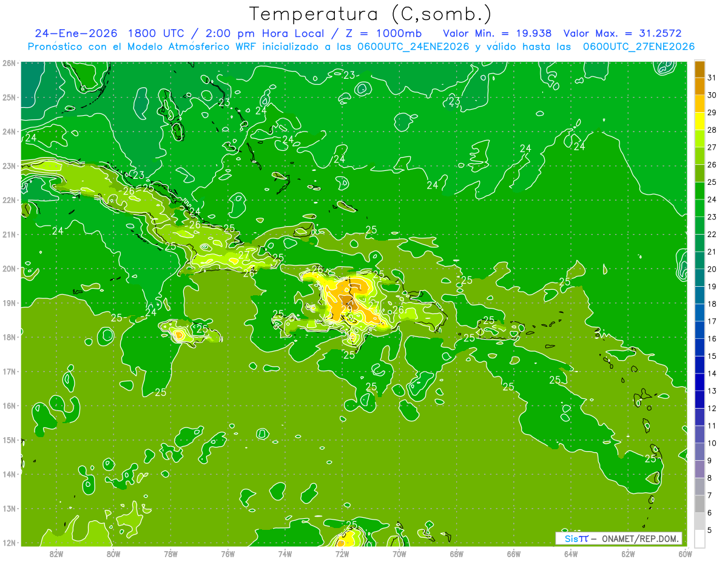The image size is (728, 562).
Task: Click the "ONAMET/REP.DOM." credit label
Action: (641, 538)
